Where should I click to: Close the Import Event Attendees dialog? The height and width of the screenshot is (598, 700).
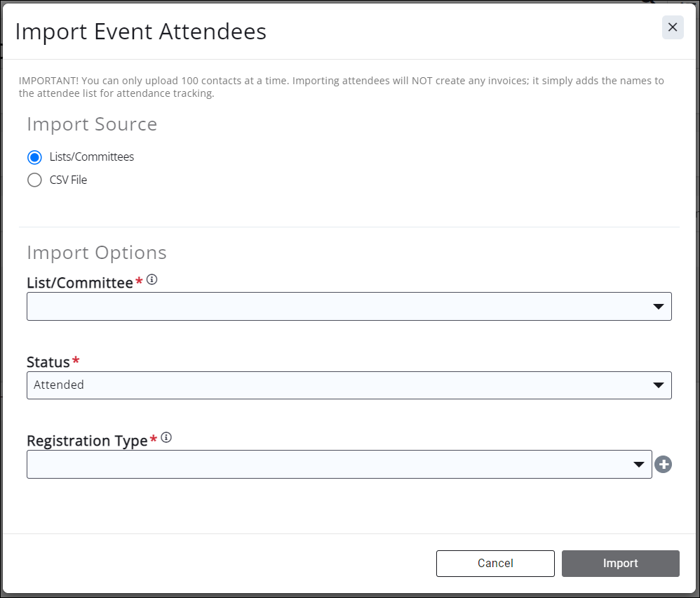point(672,27)
